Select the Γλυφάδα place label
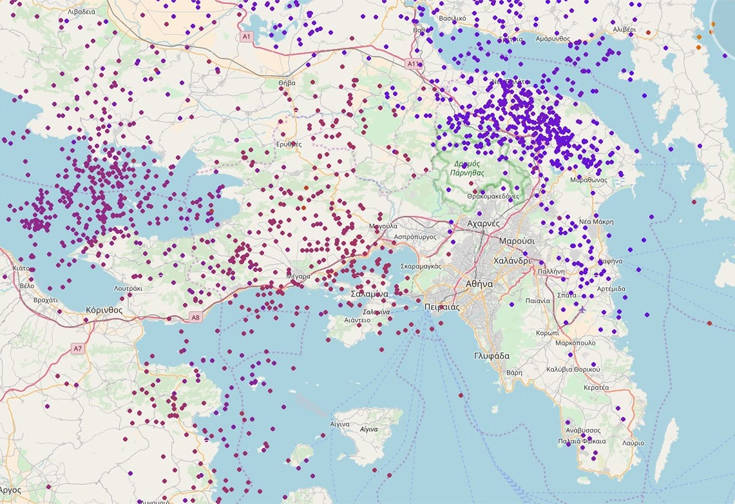Screen dimensions: 735x504 (x=492, y=355)
